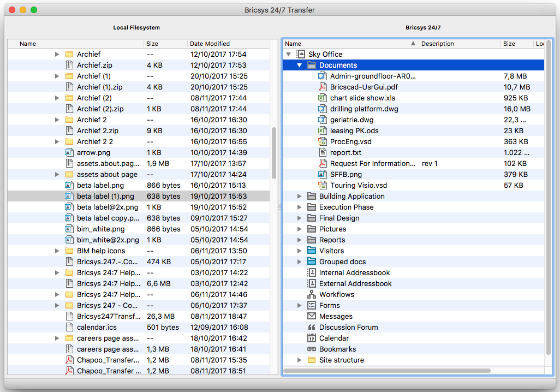
Task: Click the Forms icon
Action: pos(312,306)
